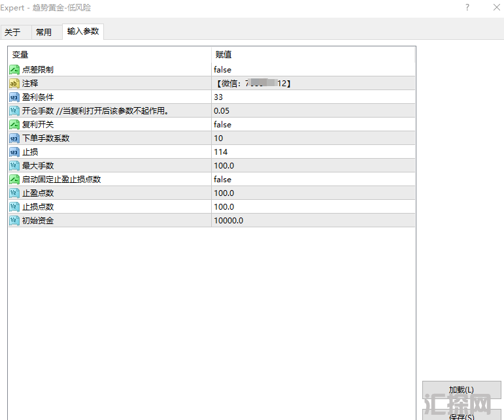504x420 pixels.
Task: Click the double icon beside 最大手数
Action: [x=14, y=166]
